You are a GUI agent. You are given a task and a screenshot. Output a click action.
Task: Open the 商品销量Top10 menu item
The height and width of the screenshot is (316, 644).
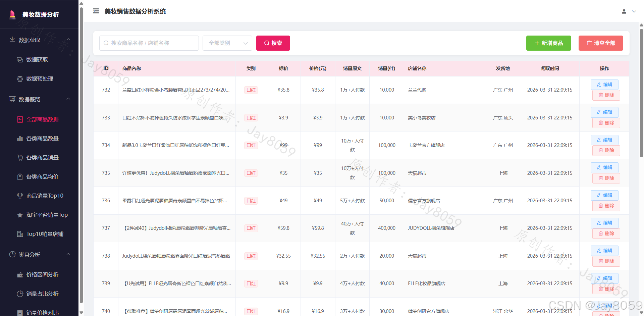pyautogui.click(x=39, y=196)
